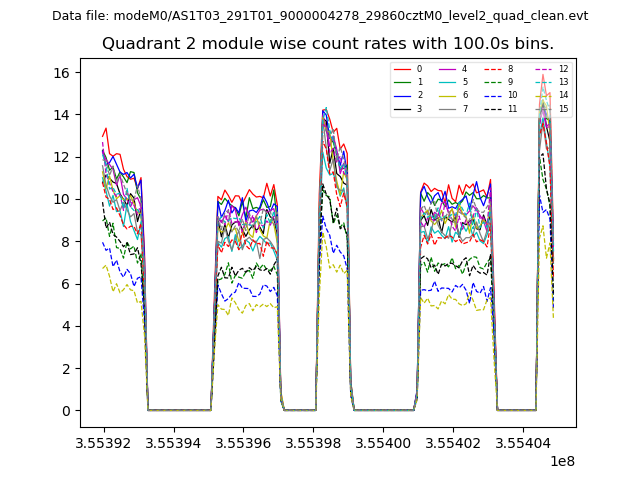Image resolution: width=640 pixels, height=480 pixels.
Task: Toggle legend label 10
Action: 512,95
